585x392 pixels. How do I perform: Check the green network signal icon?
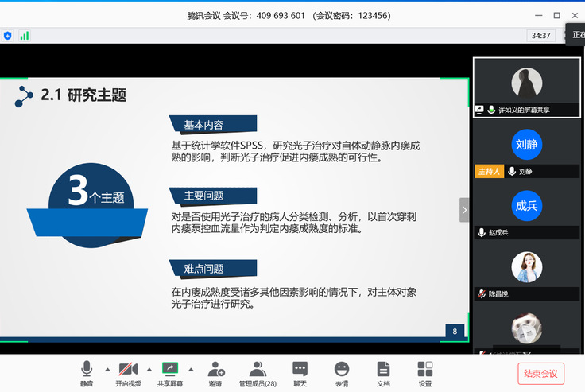pos(25,36)
